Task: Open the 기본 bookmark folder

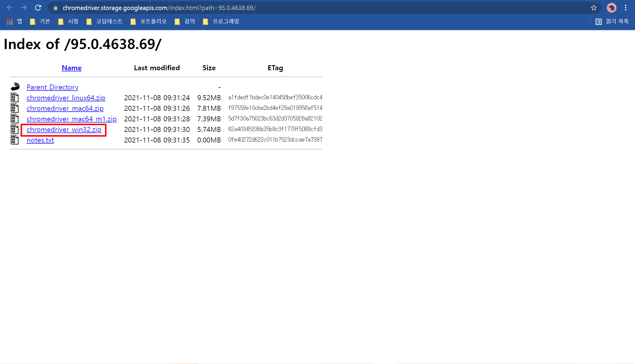Action: 40,21
